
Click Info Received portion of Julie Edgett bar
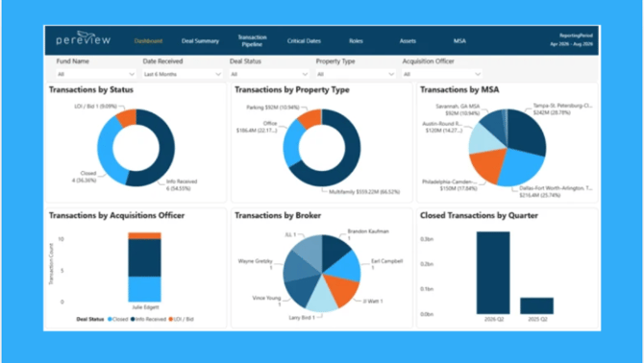pos(144,258)
